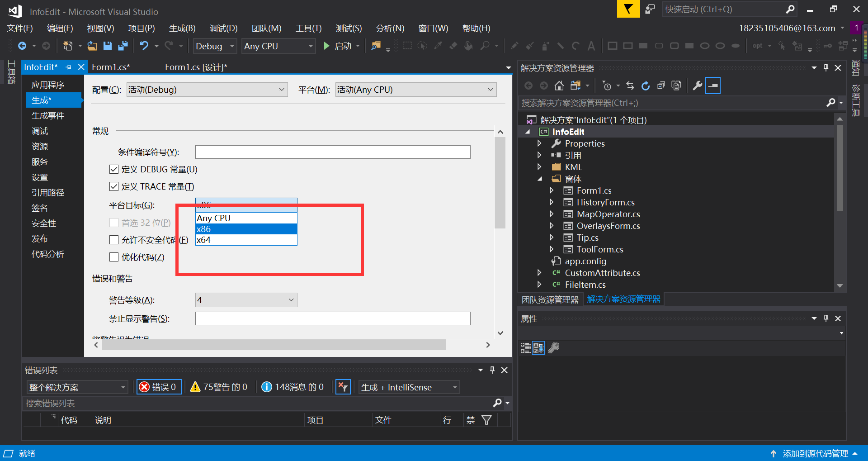Toggle the Errors 0 filter button

pos(159,387)
